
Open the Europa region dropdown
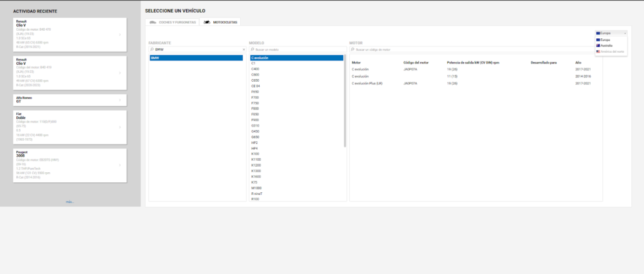coord(611,33)
